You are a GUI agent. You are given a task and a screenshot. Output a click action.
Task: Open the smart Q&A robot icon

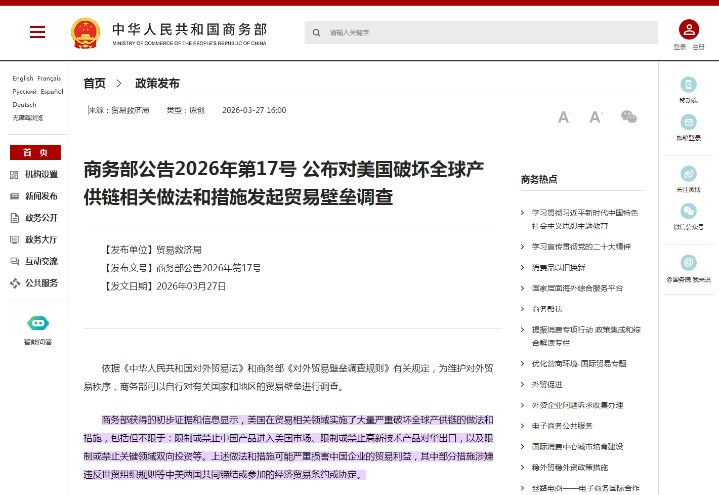coord(38,324)
